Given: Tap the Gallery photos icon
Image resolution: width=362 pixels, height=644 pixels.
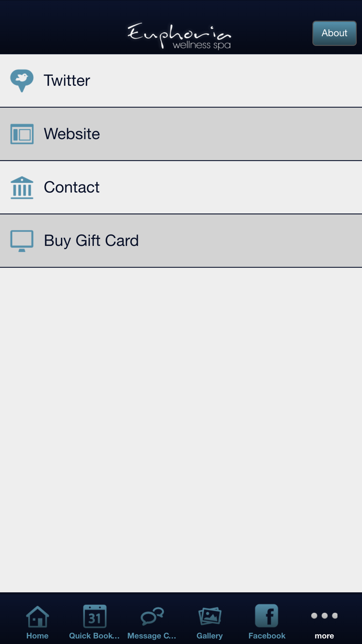Looking at the screenshot, I should (210, 616).
